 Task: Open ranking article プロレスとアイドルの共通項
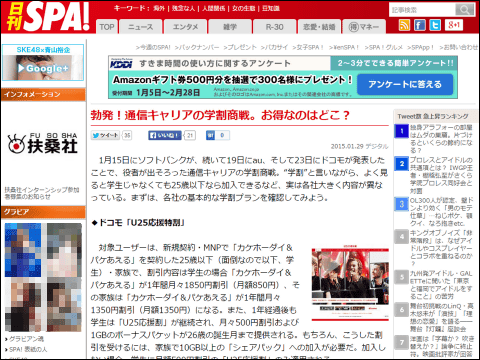[441, 175]
